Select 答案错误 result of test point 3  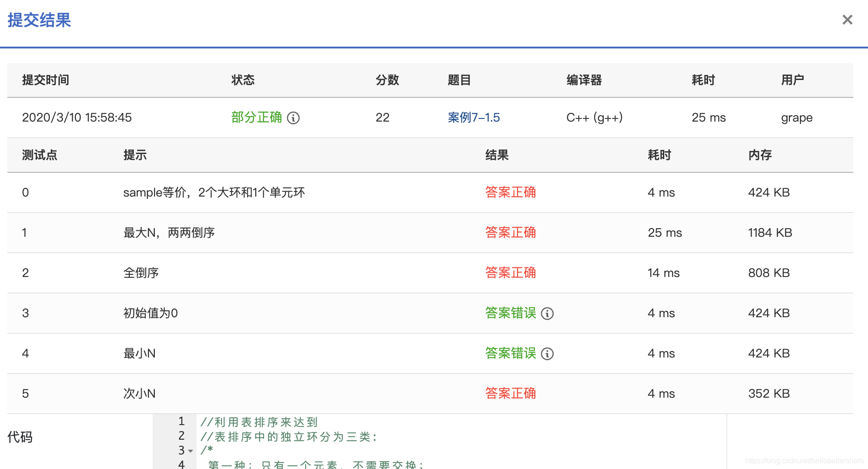point(510,313)
